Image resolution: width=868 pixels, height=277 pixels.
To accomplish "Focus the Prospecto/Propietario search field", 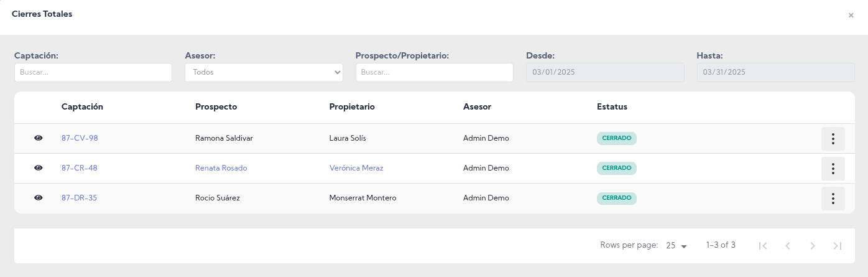I will 434,72.
